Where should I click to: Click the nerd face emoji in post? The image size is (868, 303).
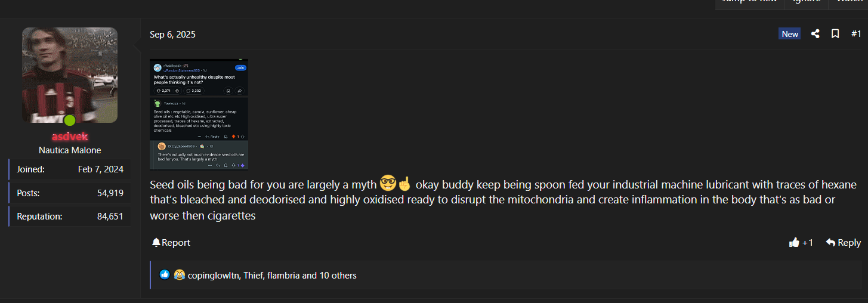click(x=388, y=184)
